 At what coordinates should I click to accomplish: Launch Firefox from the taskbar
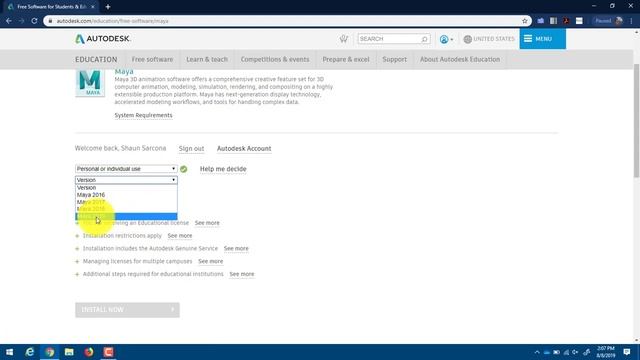point(89,352)
